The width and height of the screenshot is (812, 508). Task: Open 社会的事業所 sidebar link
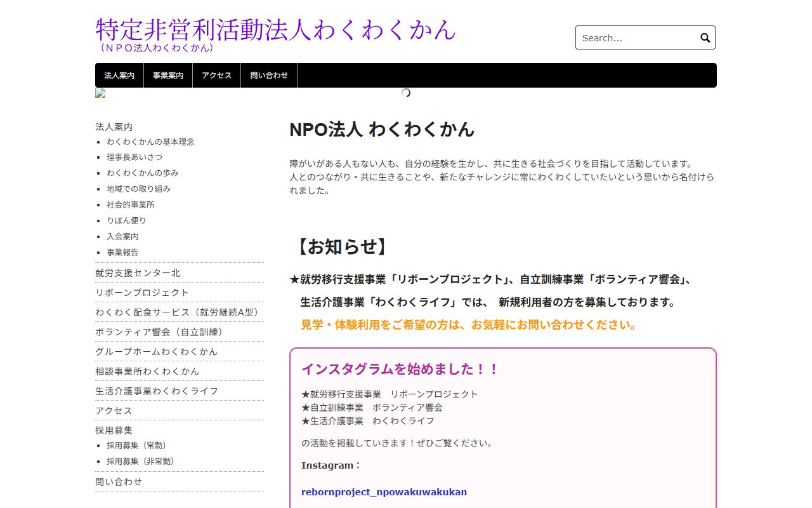[x=131, y=204]
